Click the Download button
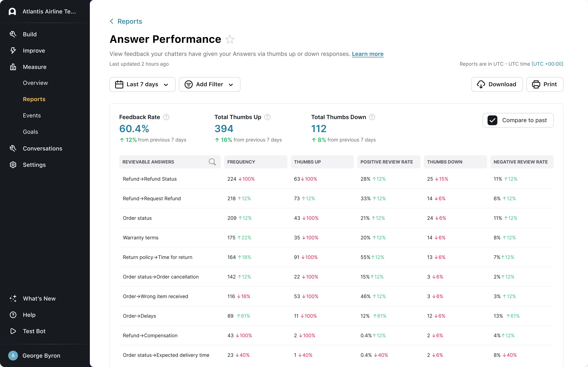588x367 pixels. 497,84
